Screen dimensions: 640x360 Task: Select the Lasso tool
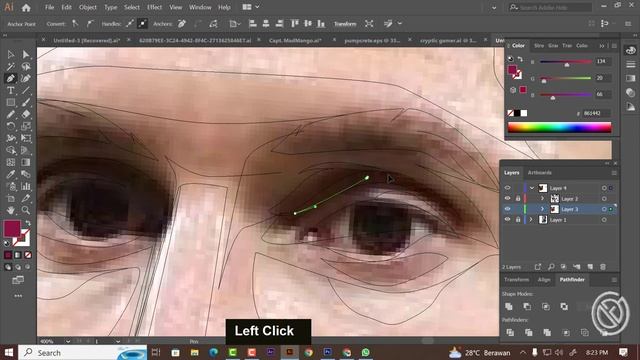point(26,66)
